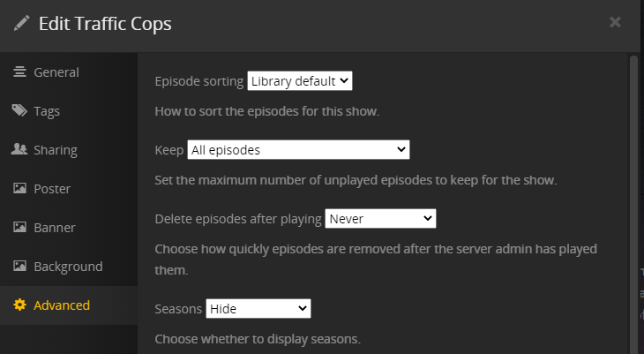Click the pencil edit icon in title
Image resolution: width=644 pixels, height=354 pixels.
[21, 23]
